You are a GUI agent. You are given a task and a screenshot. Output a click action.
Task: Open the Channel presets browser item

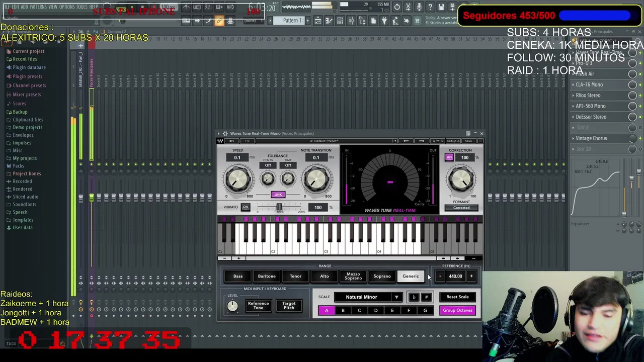pos(26,85)
